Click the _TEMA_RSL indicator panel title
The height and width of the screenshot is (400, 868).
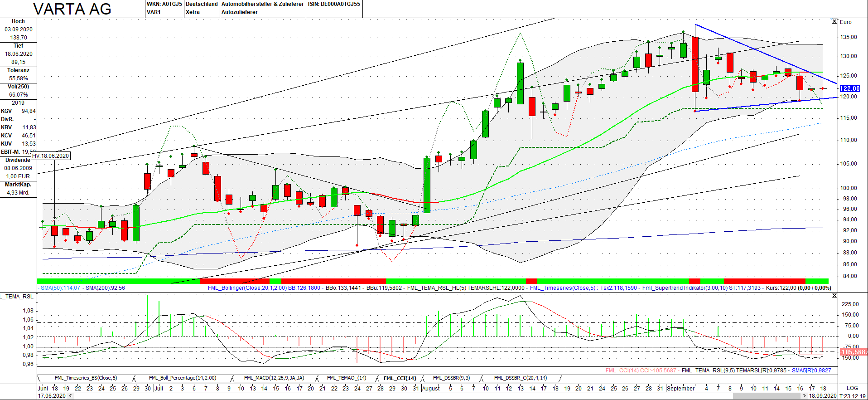tap(17, 297)
